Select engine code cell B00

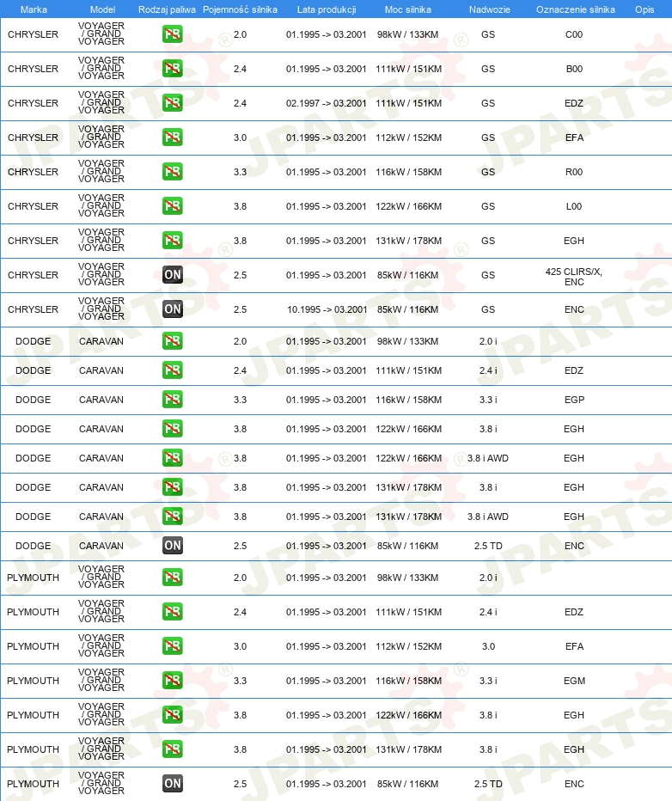(x=574, y=69)
